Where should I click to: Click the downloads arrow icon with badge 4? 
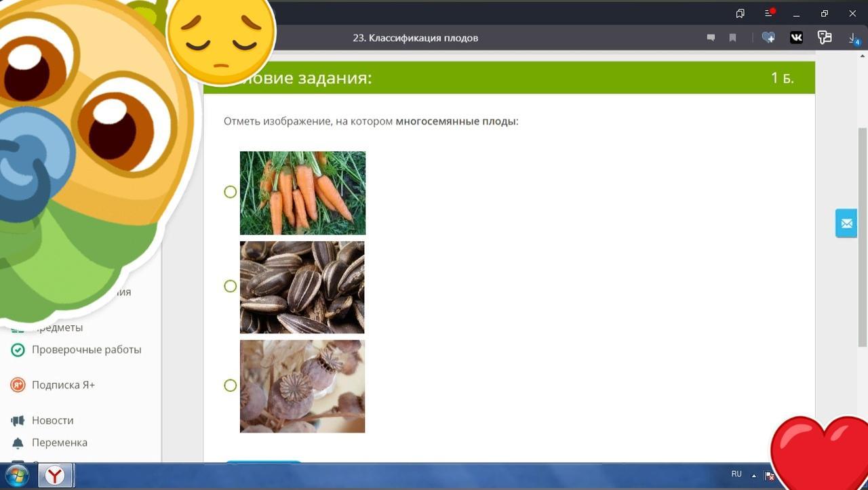pyautogui.click(x=853, y=38)
